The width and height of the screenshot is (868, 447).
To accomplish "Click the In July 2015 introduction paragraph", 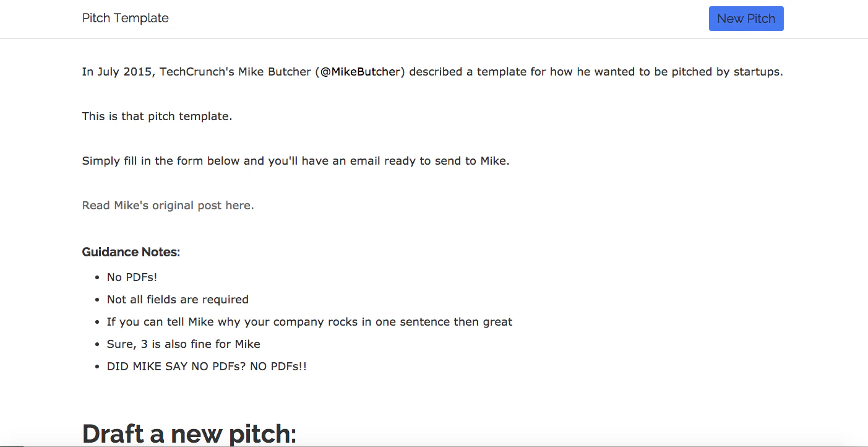I will (432, 71).
